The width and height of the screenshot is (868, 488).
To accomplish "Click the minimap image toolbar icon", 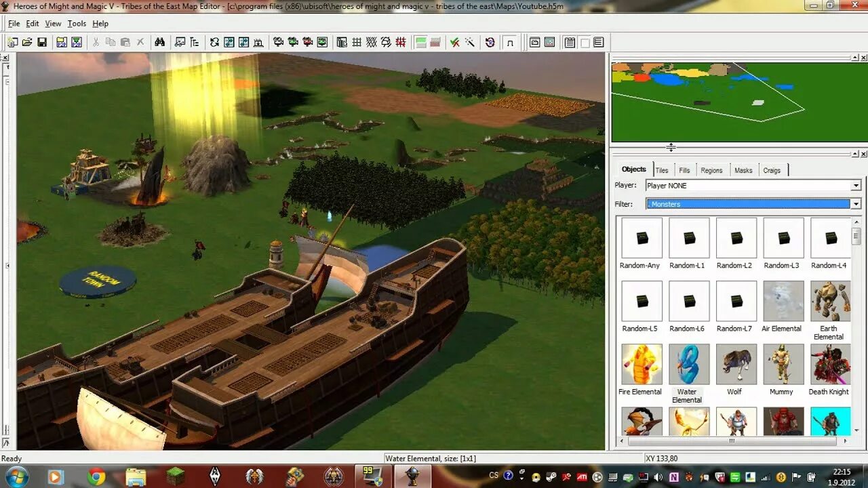I will [x=180, y=42].
